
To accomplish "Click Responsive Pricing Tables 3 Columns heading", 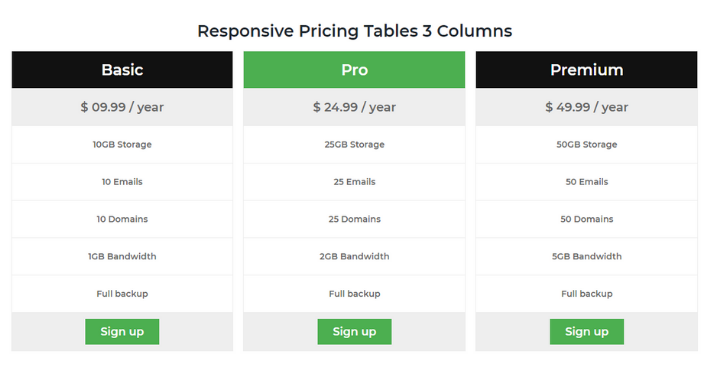I will [355, 31].
